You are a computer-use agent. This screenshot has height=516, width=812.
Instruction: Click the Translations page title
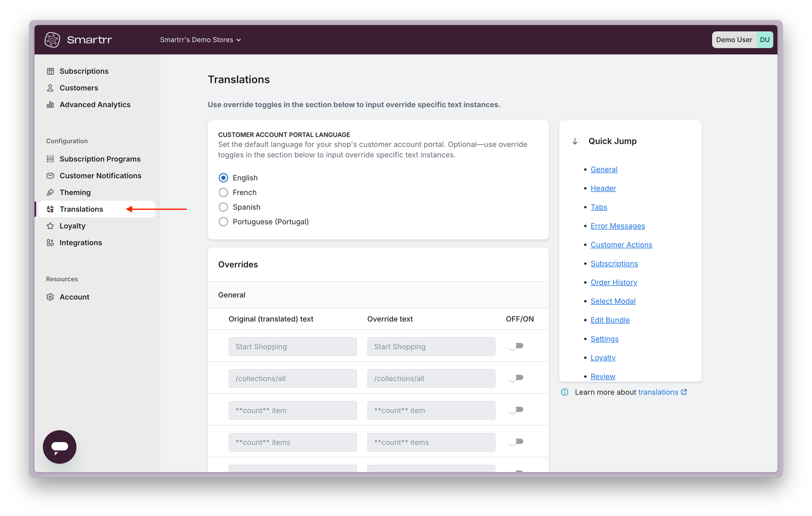(239, 80)
